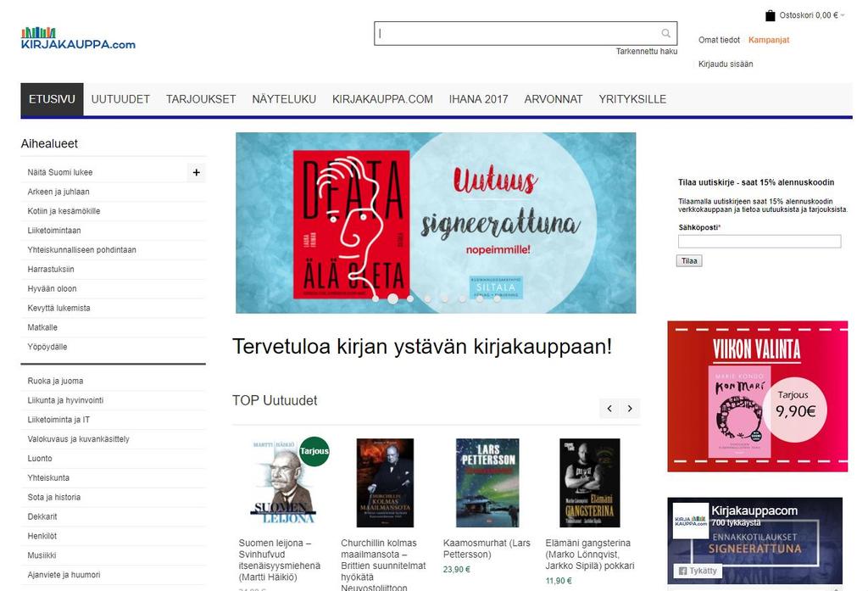This screenshot has width=868, height=591.
Task: Click the Tarjous badge on Suomen leijona
Action: click(x=314, y=451)
